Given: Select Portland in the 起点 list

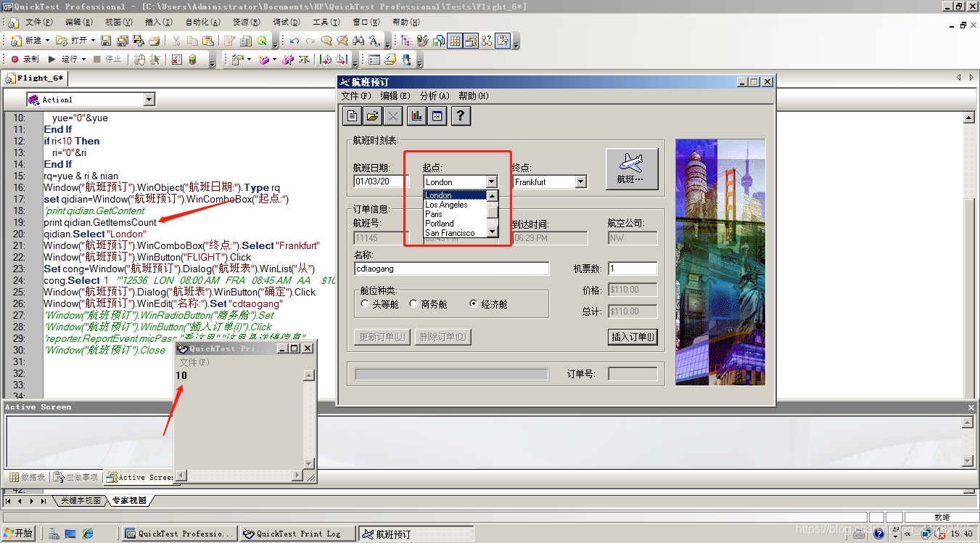Looking at the screenshot, I should tap(454, 224).
